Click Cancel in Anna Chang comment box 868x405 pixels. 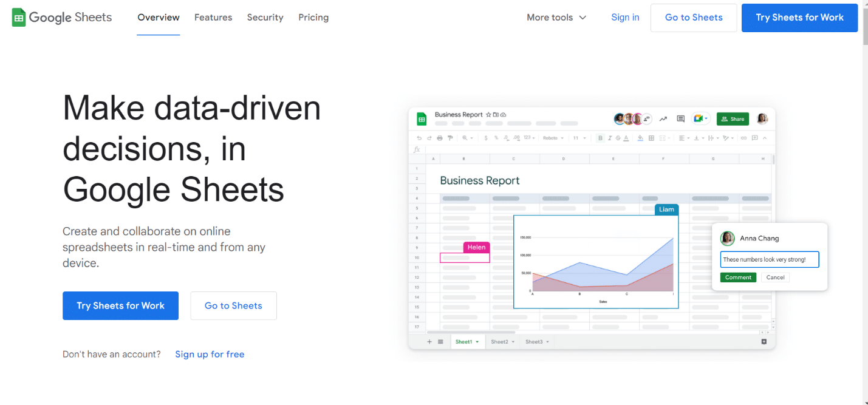[775, 277]
